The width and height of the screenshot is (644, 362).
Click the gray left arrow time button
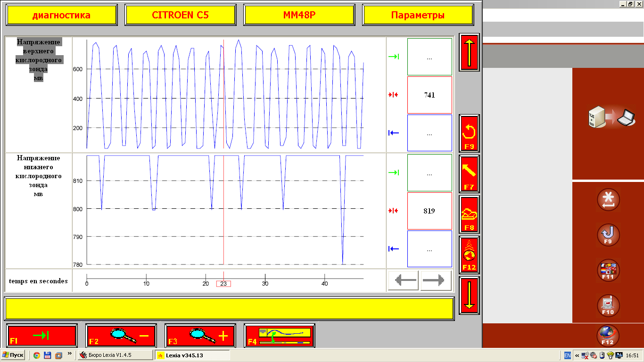coord(404,281)
